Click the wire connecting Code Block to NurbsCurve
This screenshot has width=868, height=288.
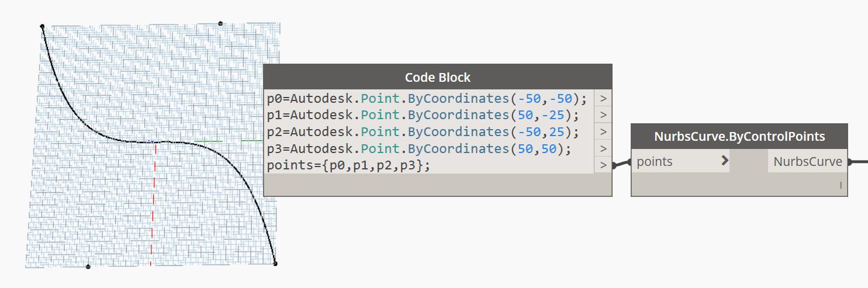pos(621,164)
